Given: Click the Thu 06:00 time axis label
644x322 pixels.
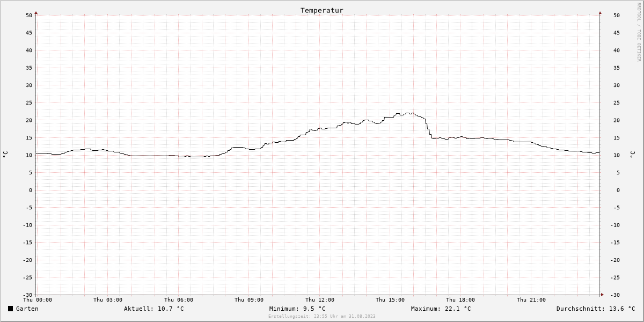Looking at the screenshot, I should 179,300.
